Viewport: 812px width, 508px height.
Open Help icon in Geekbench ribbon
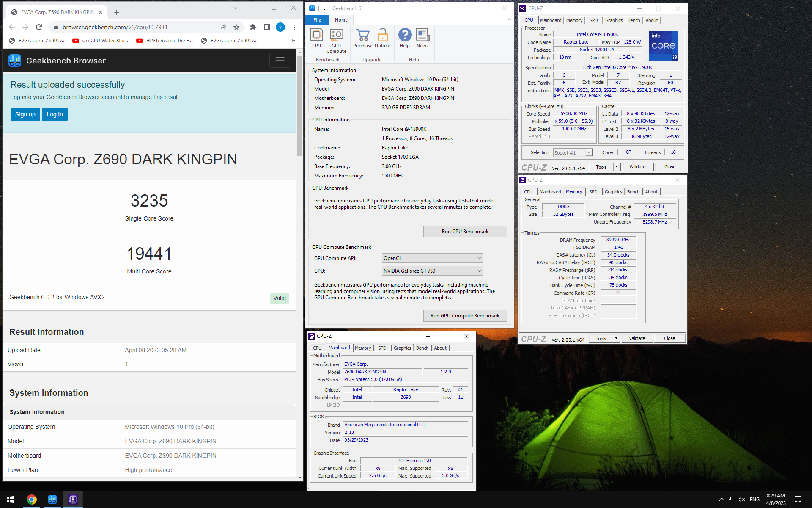[x=405, y=38]
